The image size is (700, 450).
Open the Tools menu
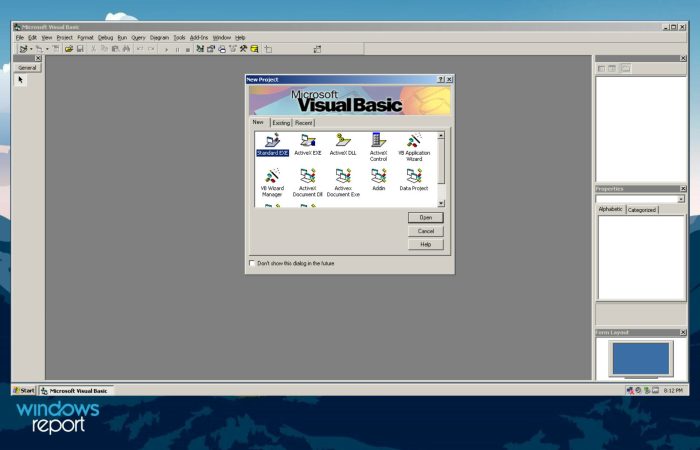(x=179, y=38)
